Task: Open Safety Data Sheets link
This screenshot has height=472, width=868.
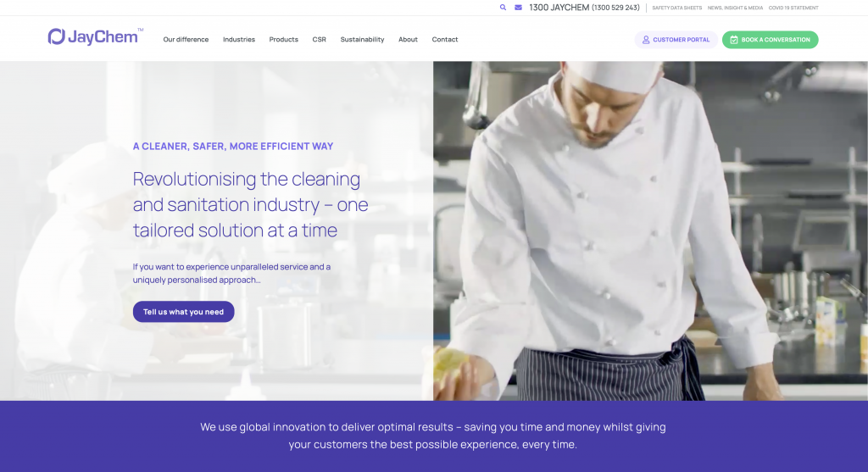Action: tap(676, 8)
